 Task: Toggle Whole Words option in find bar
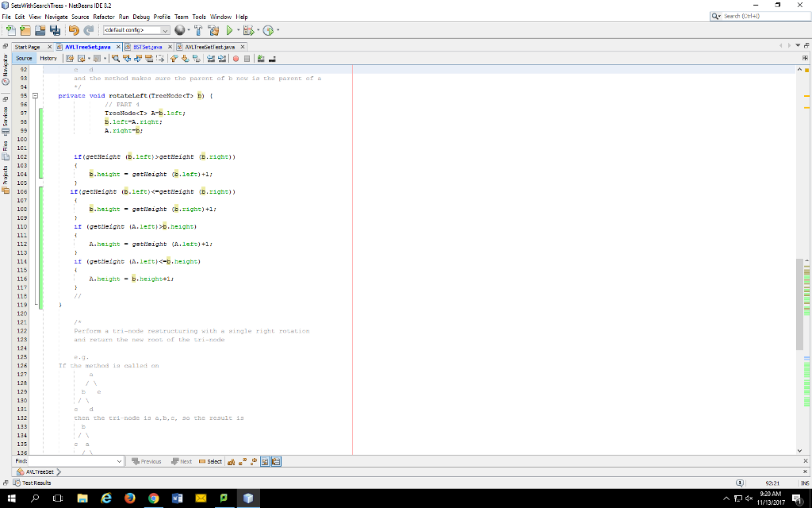[x=243, y=461]
